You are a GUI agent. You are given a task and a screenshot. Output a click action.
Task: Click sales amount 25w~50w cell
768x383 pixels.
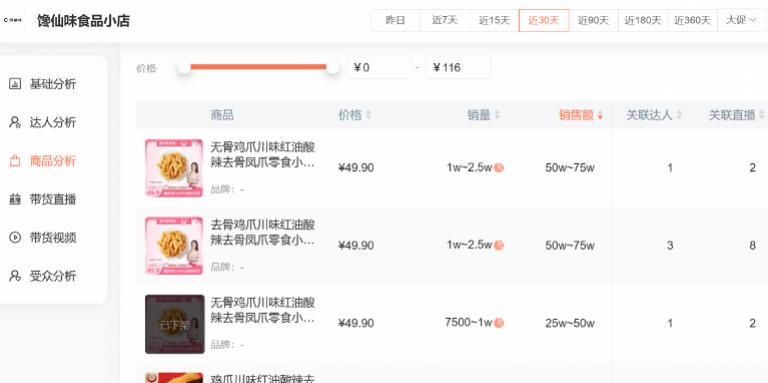click(570, 323)
